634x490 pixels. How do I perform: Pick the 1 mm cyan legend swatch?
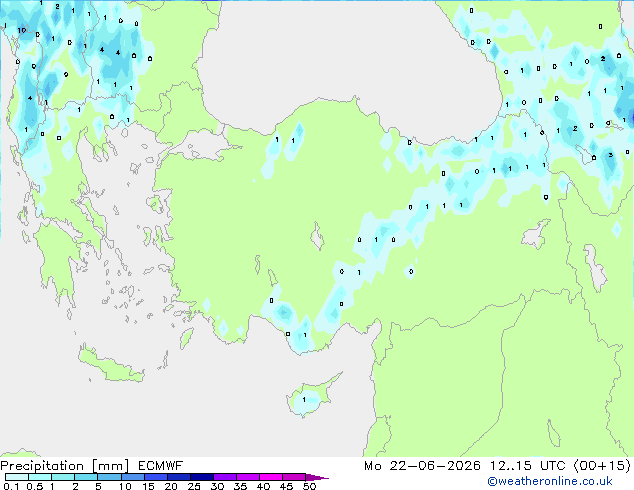click(x=63, y=477)
